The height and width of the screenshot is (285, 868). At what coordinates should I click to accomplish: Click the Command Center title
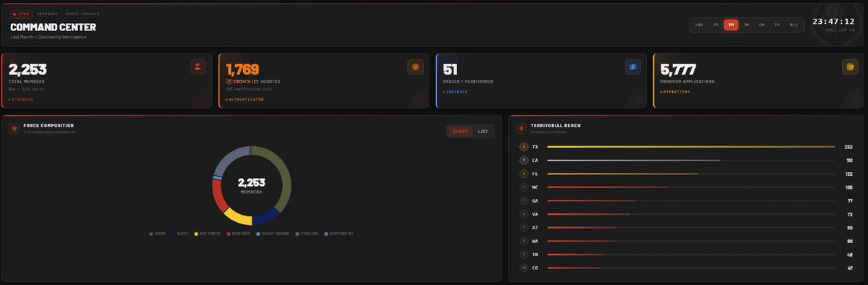(x=53, y=27)
